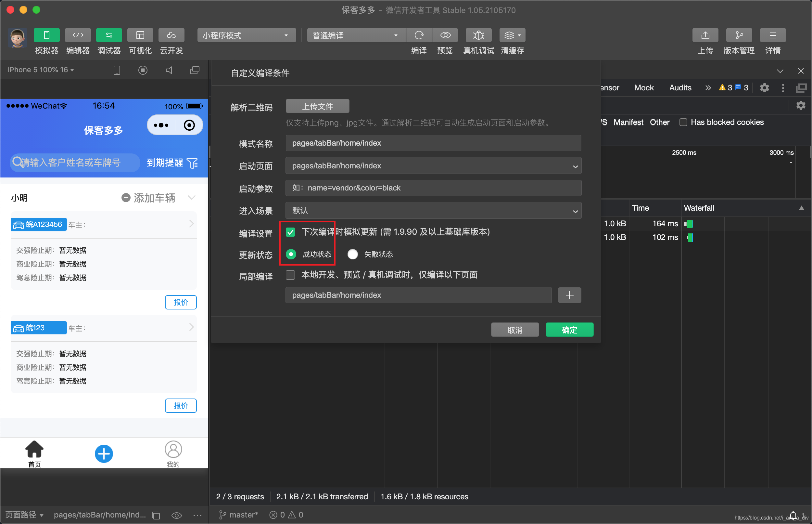Add a local compile page plus button
The width and height of the screenshot is (812, 524).
click(x=569, y=295)
